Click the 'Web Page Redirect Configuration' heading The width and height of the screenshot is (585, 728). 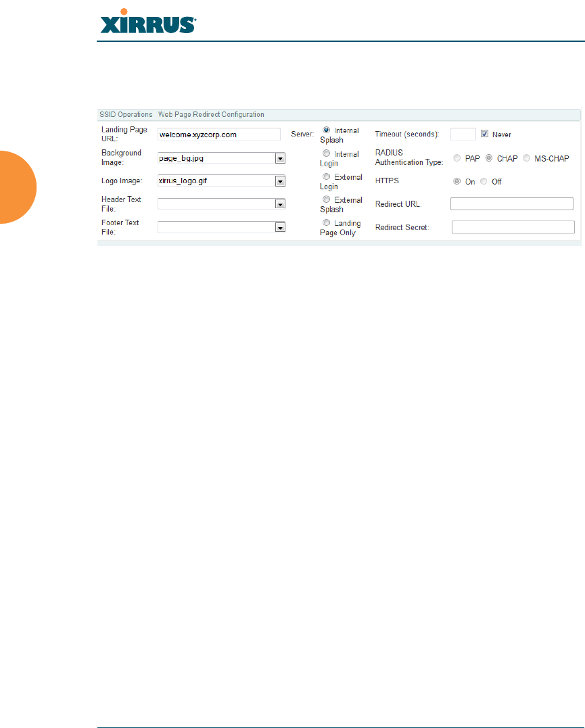coord(211,114)
